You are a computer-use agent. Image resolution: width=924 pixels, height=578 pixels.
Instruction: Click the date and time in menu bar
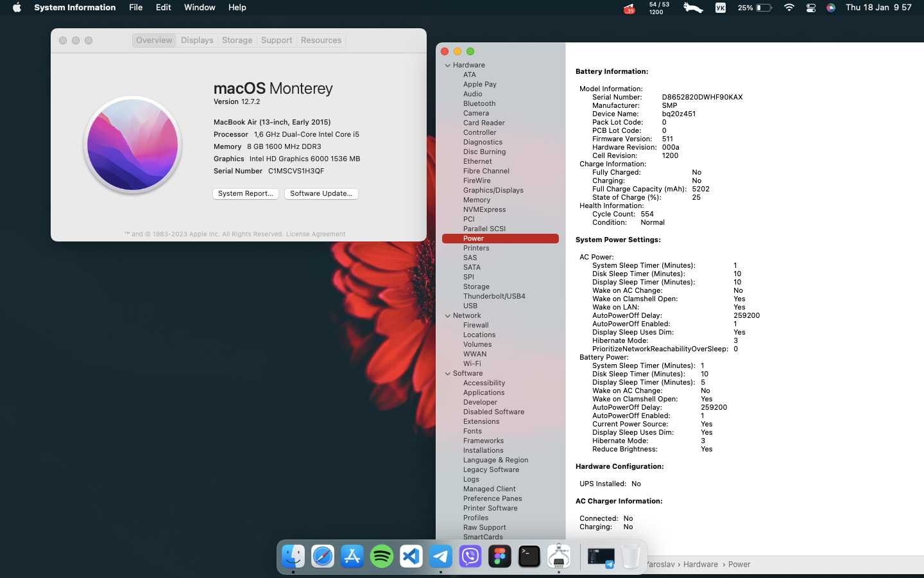878,8
